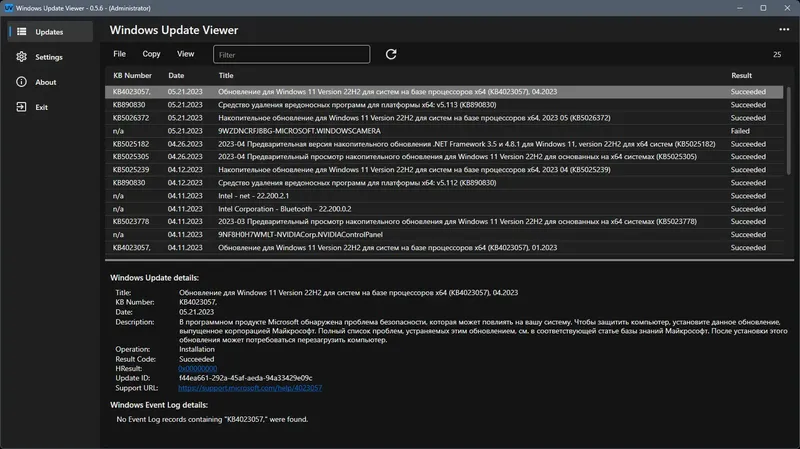Click the About info icon
The height and width of the screenshot is (449, 800).
coord(21,82)
